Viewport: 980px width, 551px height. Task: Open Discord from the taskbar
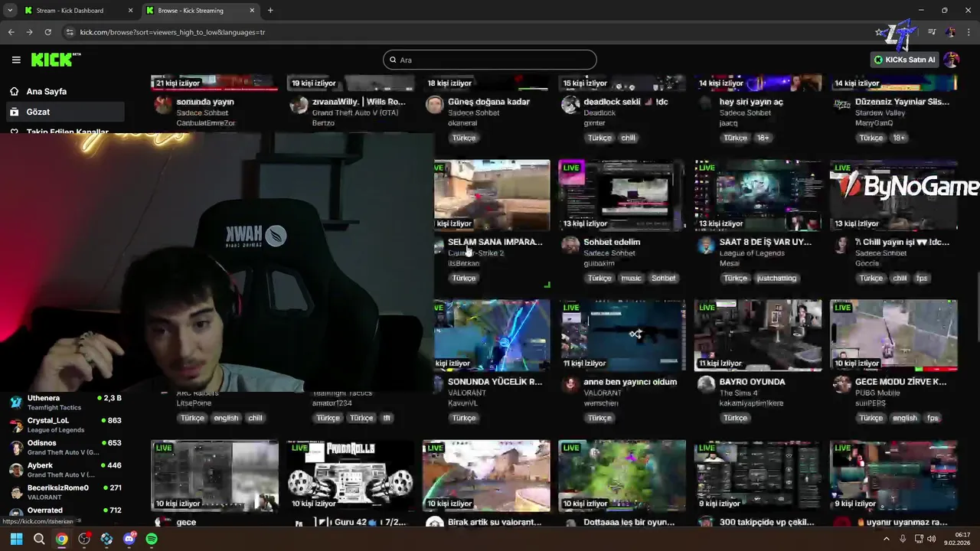[x=129, y=539]
